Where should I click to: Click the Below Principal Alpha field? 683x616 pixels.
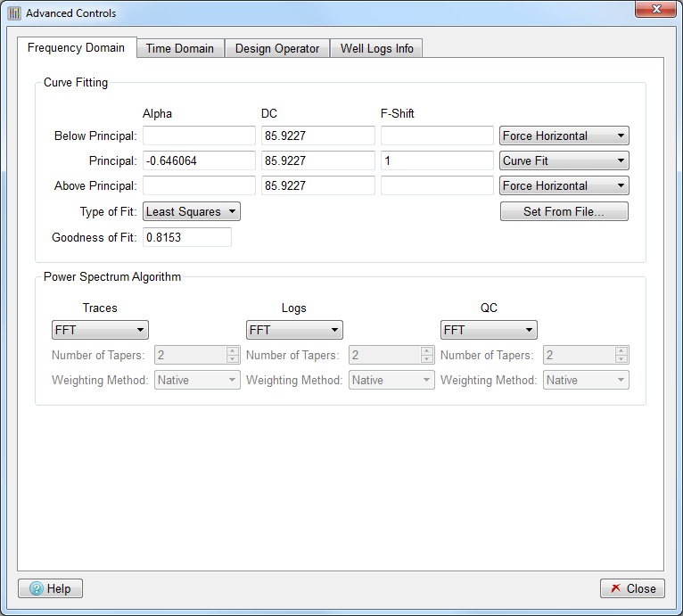(x=199, y=136)
